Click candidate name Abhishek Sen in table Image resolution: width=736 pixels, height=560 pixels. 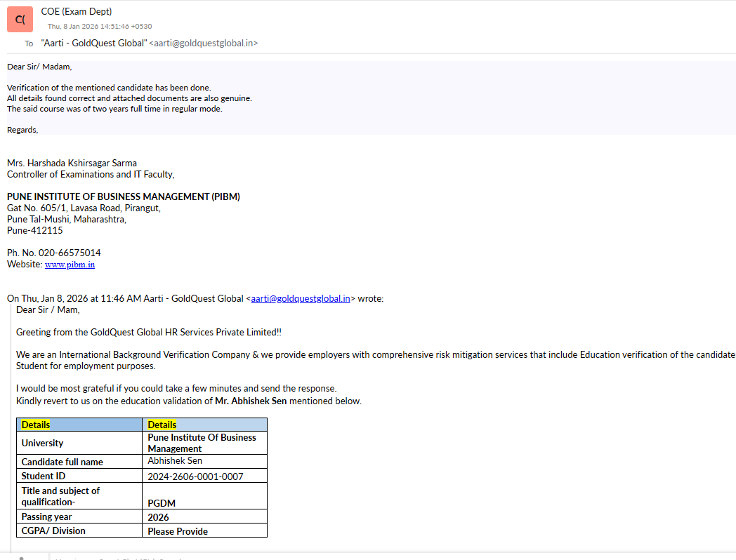coord(175,461)
